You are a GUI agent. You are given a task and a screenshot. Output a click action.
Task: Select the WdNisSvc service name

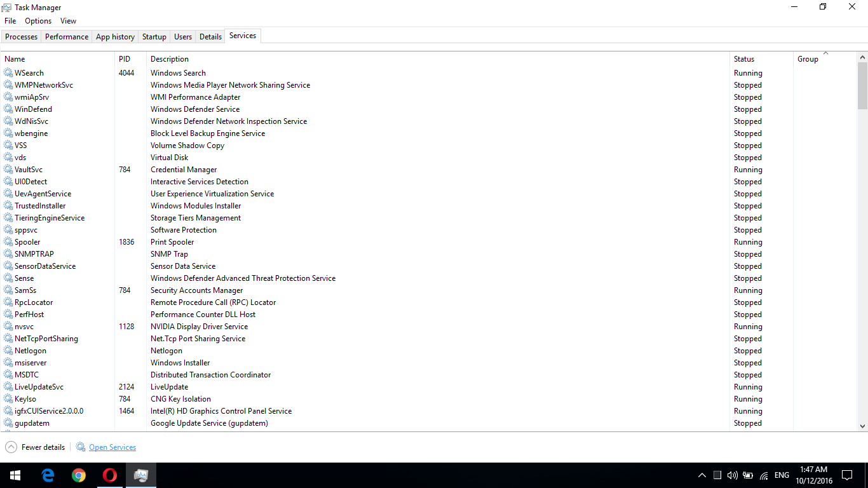[32, 121]
